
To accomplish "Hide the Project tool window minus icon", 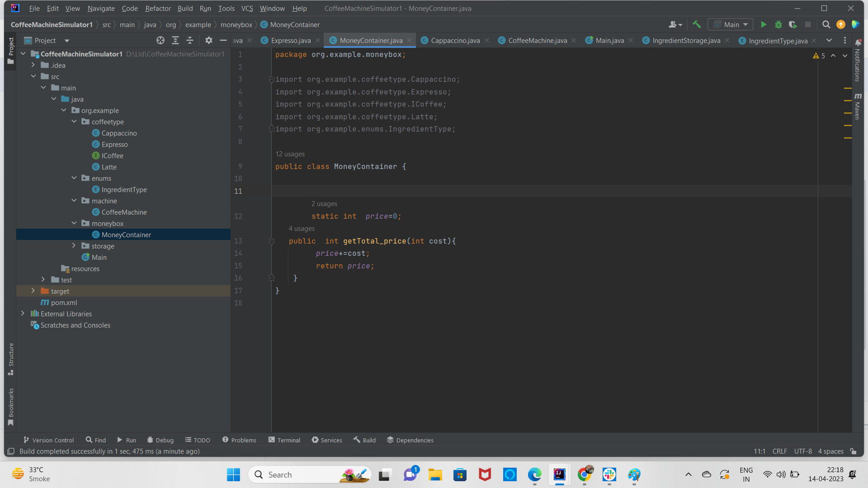I will point(223,40).
